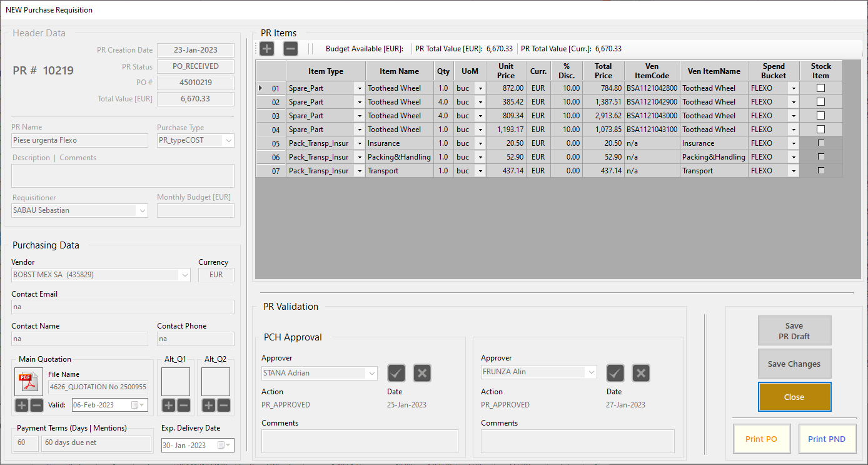Remove Alt_Q1 quotation with minus icon
The width and height of the screenshot is (868, 465).
[184, 406]
